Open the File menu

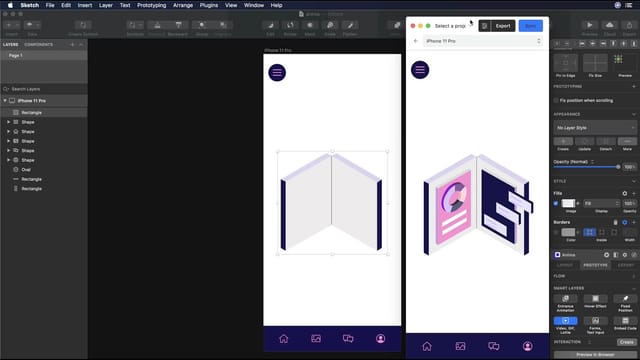pos(50,5)
